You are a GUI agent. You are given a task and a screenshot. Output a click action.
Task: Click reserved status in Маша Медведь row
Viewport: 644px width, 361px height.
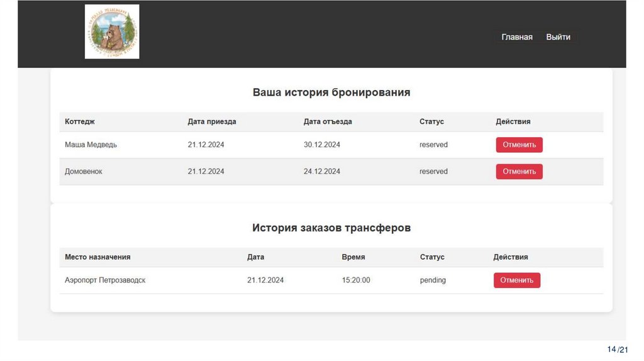[433, 145]
